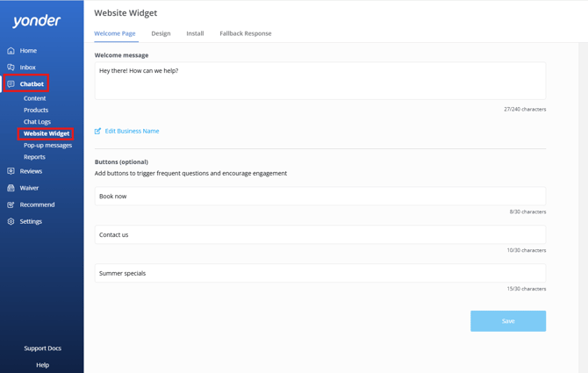Image resolution: width=588 pixels, height=373 pixels.
Task: Click the yonder logo
Action: pos(36,21)
